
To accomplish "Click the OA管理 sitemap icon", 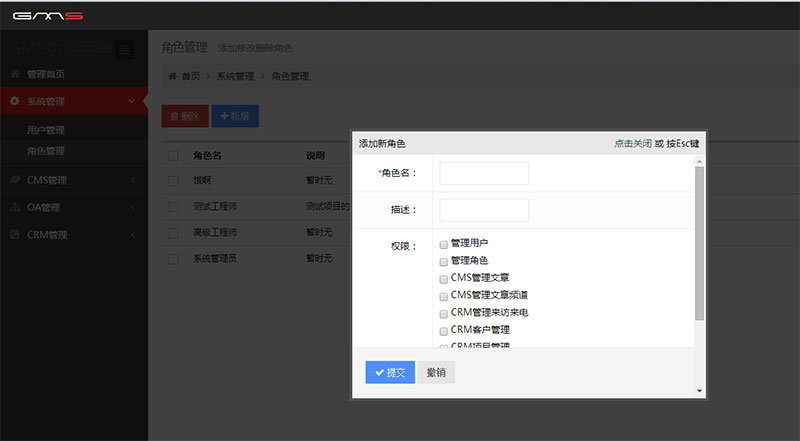I will click(x=14, y=208).
